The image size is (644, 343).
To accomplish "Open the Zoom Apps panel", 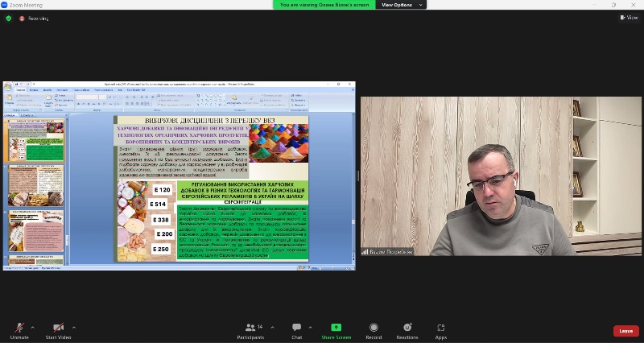I will 440,331.
